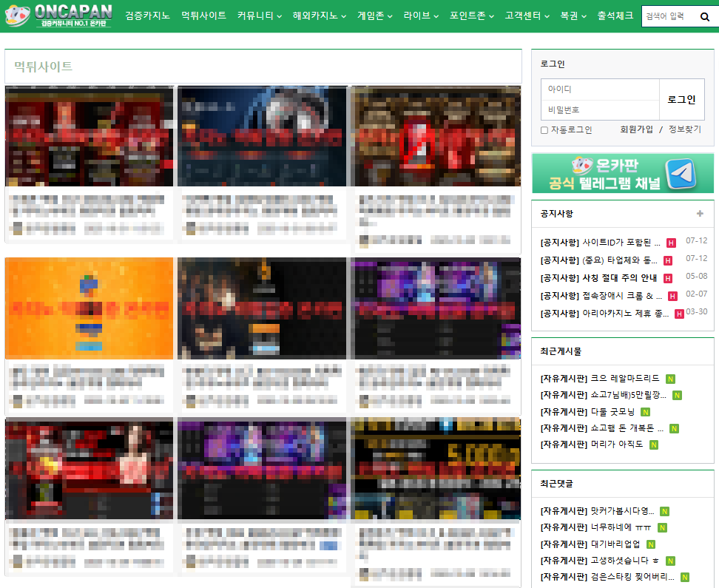Click the H badge next to the first 공지사항 notice
Image resolution: width=719 pixels, height=588 pixels.
coord(672,242)
